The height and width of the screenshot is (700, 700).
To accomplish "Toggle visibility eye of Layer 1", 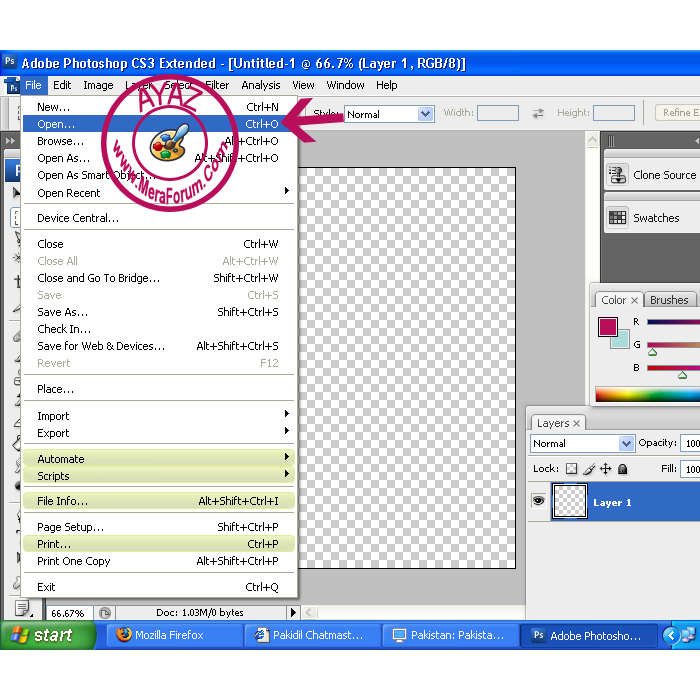I will [538, 500].
